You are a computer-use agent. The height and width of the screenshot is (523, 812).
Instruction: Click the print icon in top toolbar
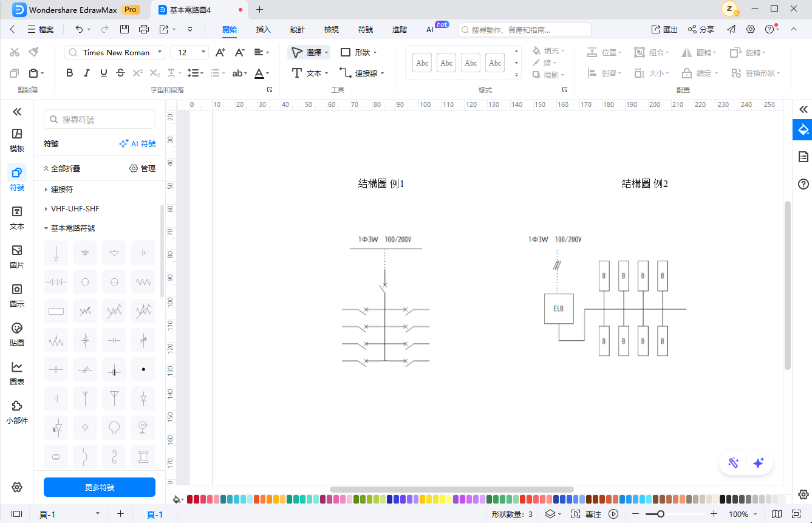pos(144,29)
